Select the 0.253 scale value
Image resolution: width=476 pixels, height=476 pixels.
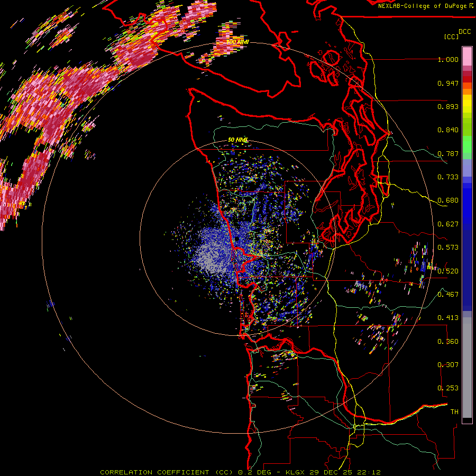pos(448,388)
